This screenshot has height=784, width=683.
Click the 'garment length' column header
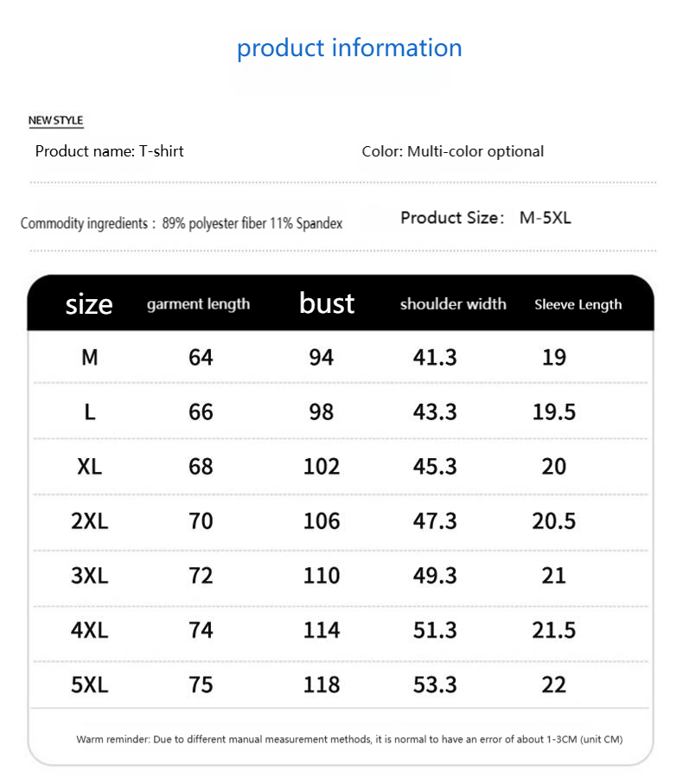coord(198,304)
